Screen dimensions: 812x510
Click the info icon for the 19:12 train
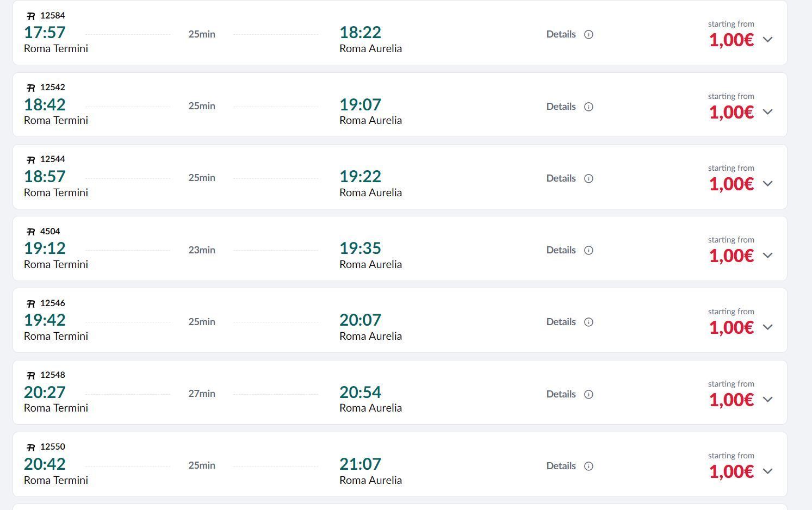click(588, 250)
